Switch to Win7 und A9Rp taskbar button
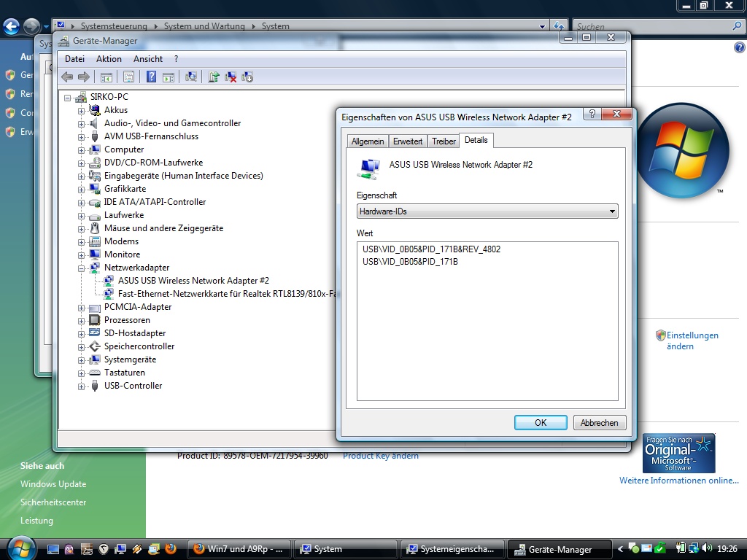This screenshot has width=747, height=560. coord(239,549)
